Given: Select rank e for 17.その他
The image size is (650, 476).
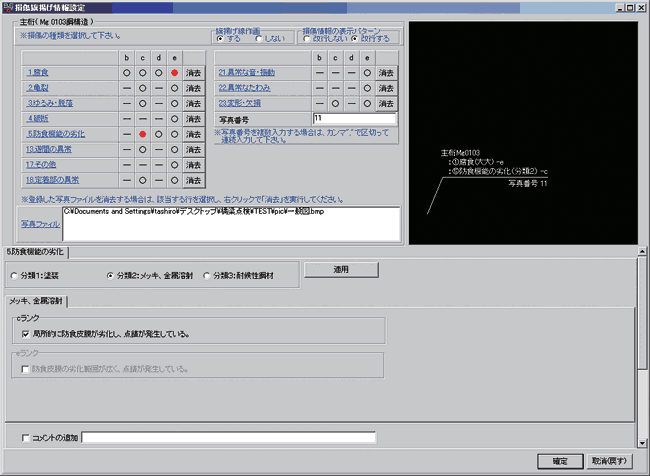Looking at the screenshot, I should (175, 165).
